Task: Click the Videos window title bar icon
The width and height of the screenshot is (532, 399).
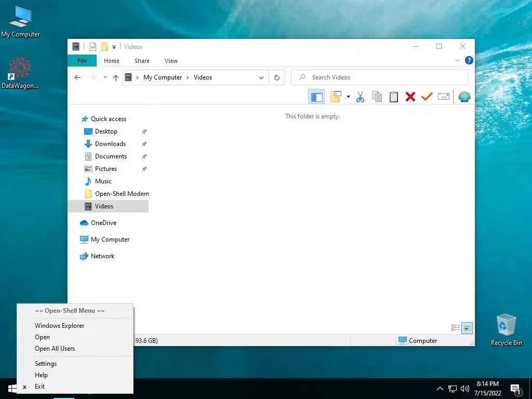Action: click(76, 46)
